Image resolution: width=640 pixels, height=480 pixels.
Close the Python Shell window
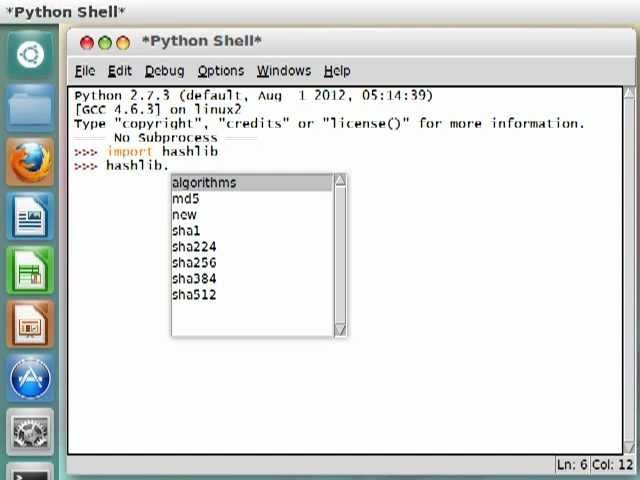[x=86, y=42]
